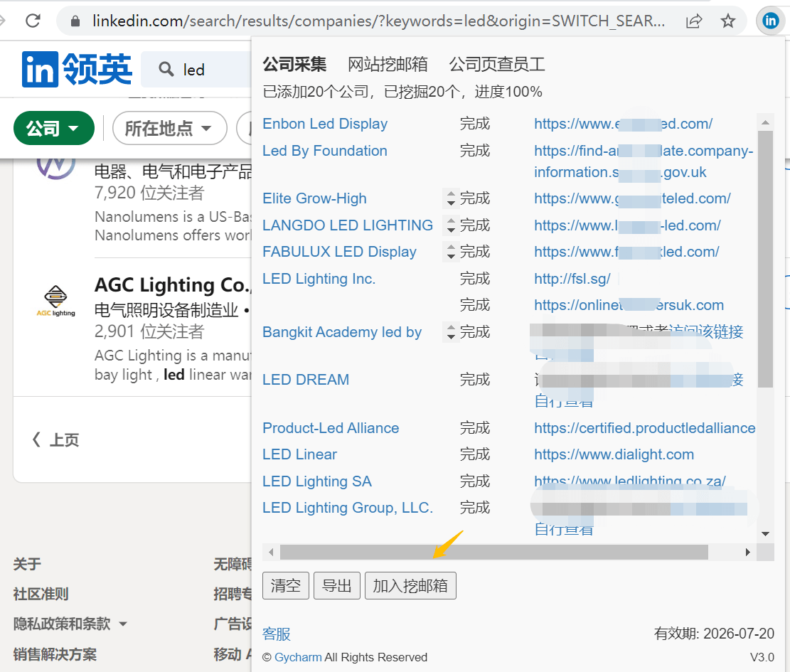Viewport: 790px width, 672px height.
Task: Share this page via the share icon
Action: (x=694, y=21)
